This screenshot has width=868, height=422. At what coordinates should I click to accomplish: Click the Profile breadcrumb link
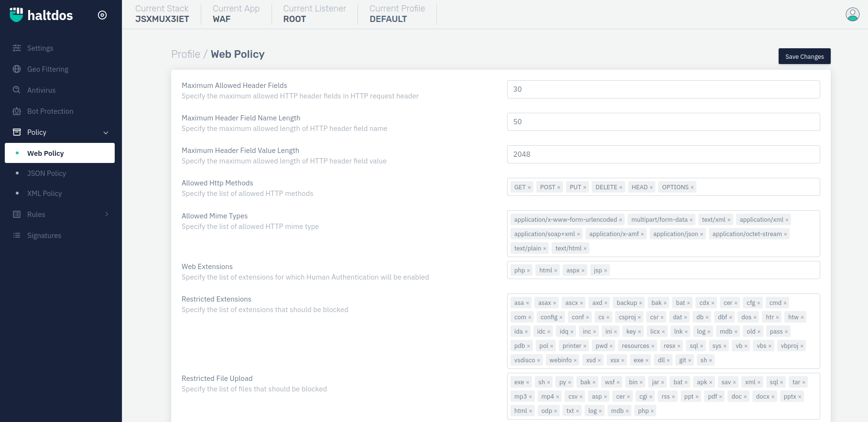point(185,54)
